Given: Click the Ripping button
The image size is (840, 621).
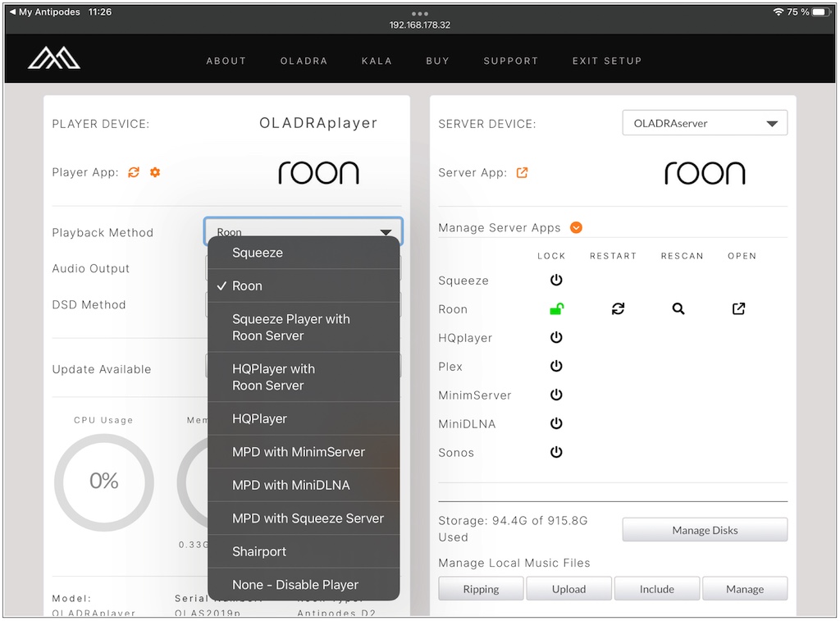Looking at the screenshot, I should (481, 589).
